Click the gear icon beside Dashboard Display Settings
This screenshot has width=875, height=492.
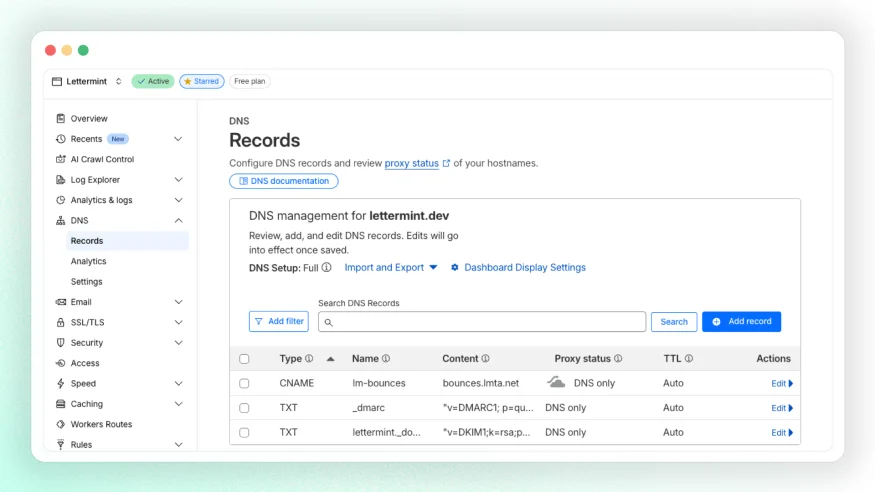[x=455, y=267]
